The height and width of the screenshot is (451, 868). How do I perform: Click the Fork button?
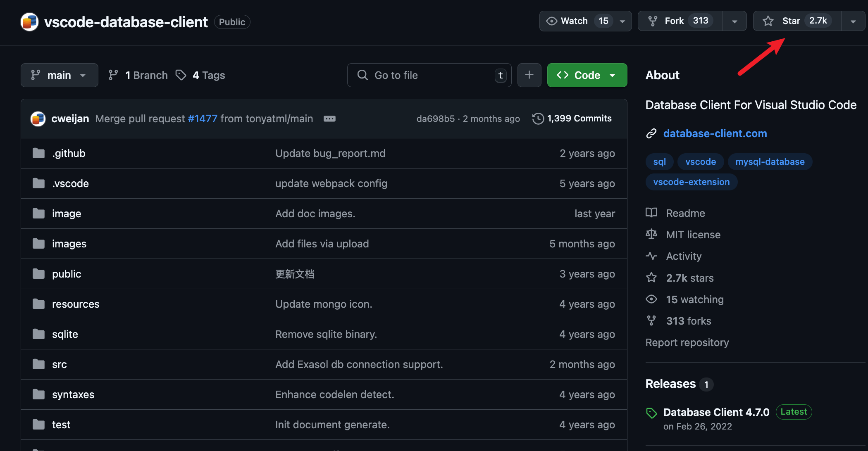click(x=680, y=21)
